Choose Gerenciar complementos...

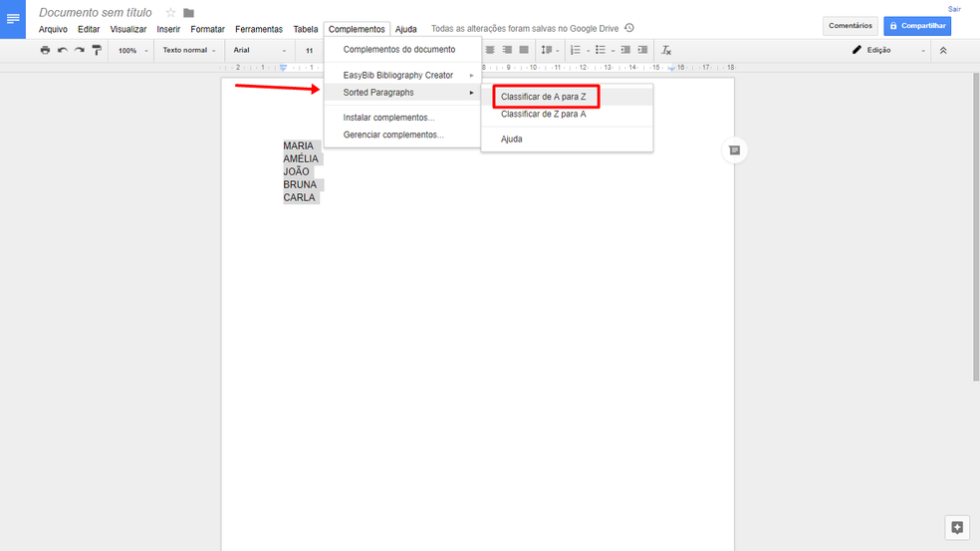(402, 135)
